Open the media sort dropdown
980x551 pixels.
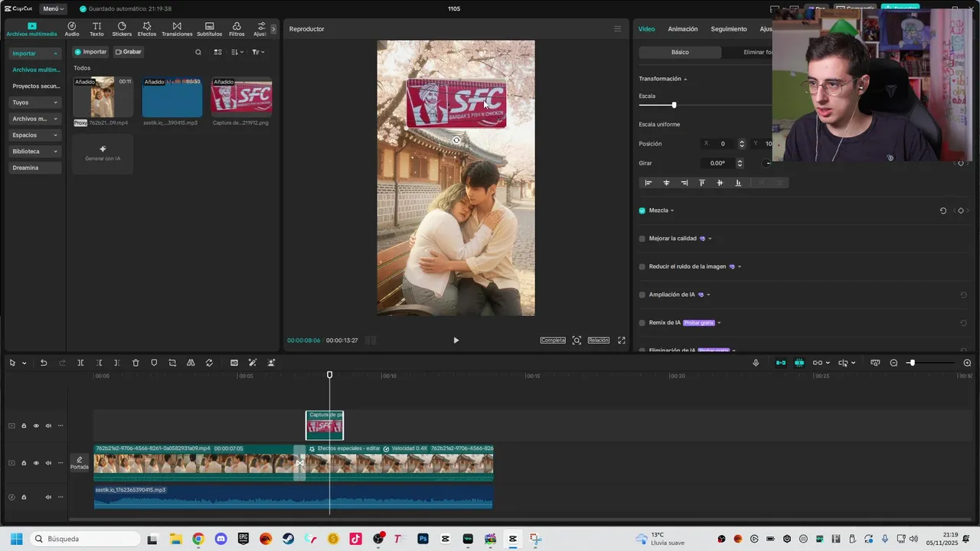pos(237,52)
